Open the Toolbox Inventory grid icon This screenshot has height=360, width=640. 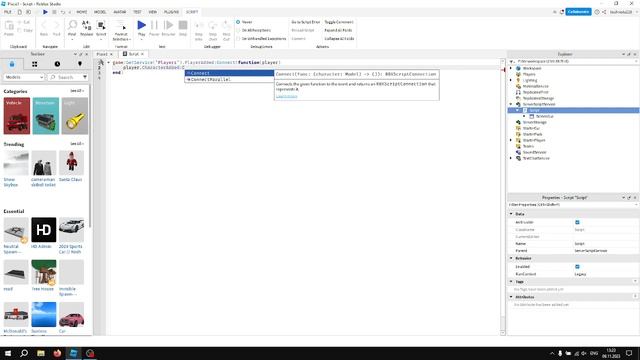pos(35,64)
